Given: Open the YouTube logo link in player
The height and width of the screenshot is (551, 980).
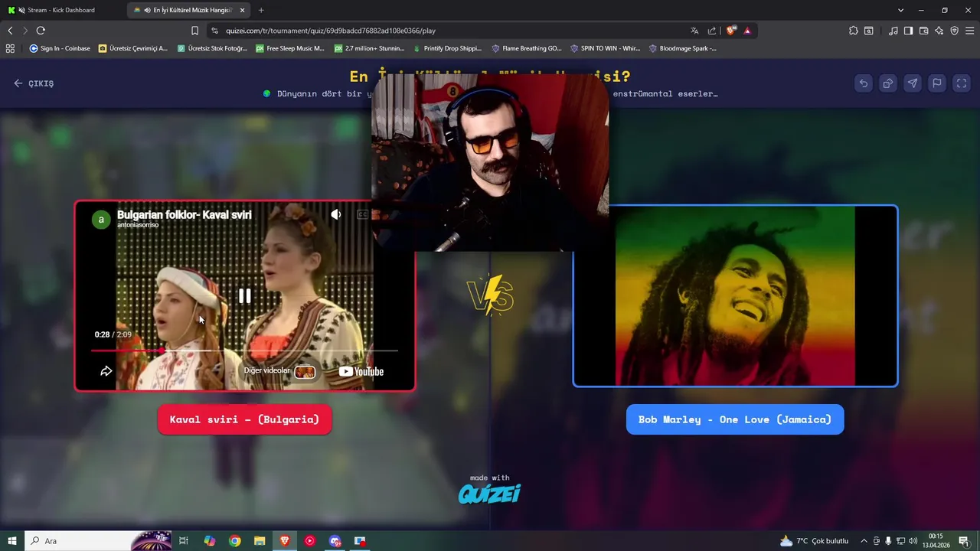Looking at the screenshot, I should 361,371.
